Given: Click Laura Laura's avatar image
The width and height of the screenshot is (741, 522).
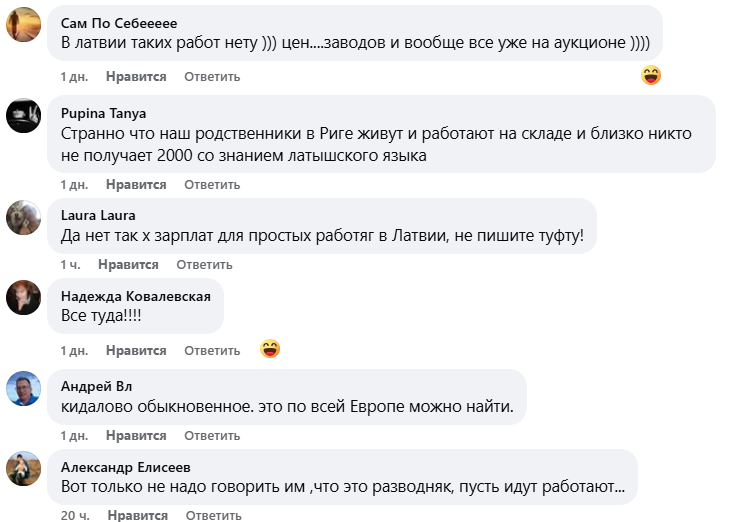Looking at the screenshot, I should pyautogui.click(x=23, y=218).
